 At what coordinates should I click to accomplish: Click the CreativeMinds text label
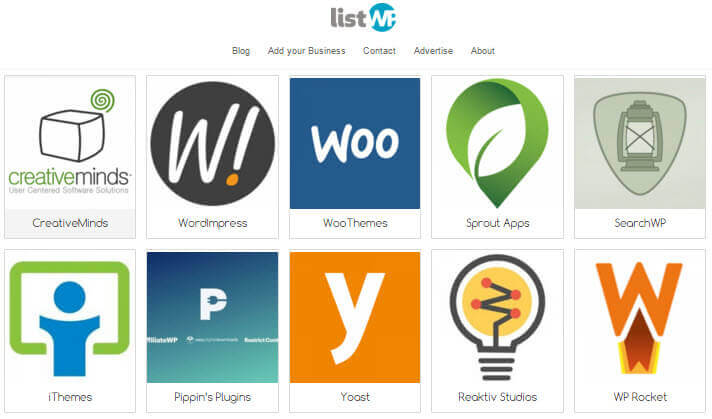70,223
